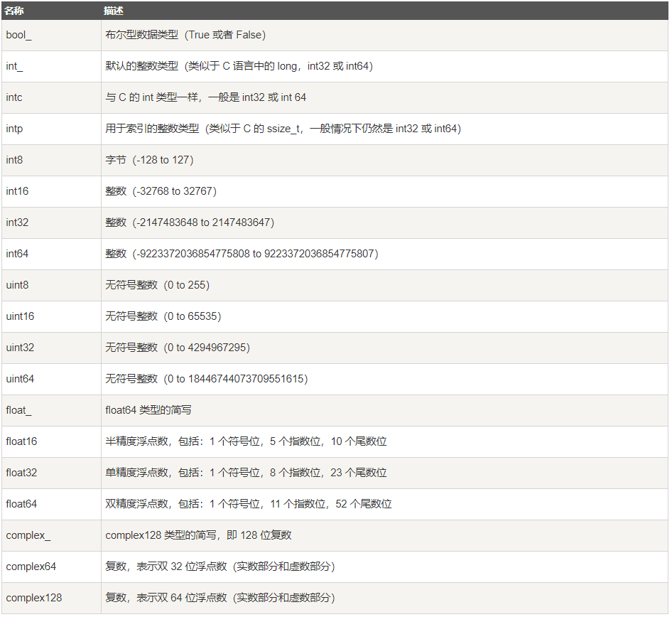Click the 无符号整数 (0 to 65535) description
The width and height of the screenshot is (672, 617).
(163, 317)
